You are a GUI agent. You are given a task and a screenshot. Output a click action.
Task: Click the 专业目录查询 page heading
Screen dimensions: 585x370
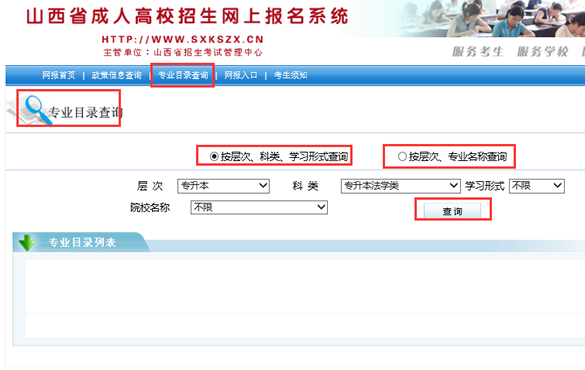point(86,112)
